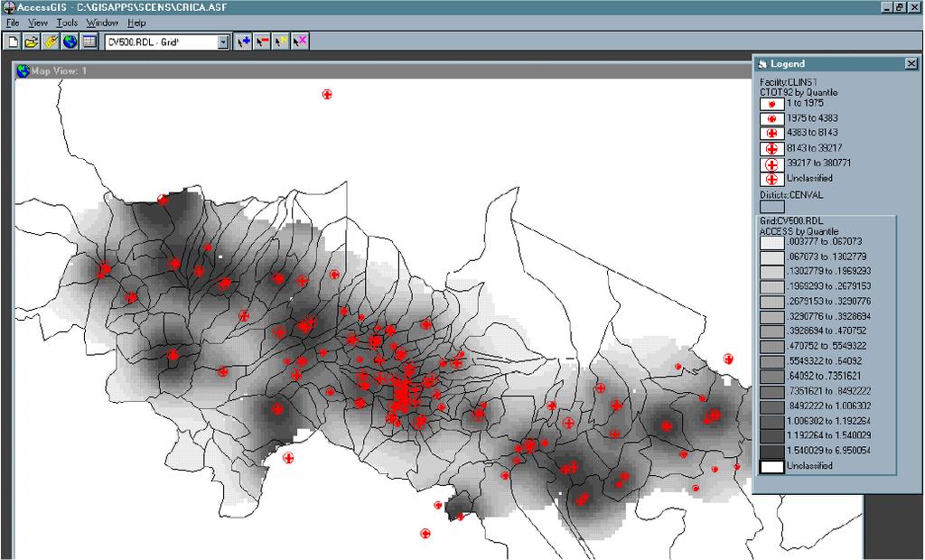925x560 pixels.
Task: Click the CTOT92 by Quantile label
Action: click(x=799, y=93)
